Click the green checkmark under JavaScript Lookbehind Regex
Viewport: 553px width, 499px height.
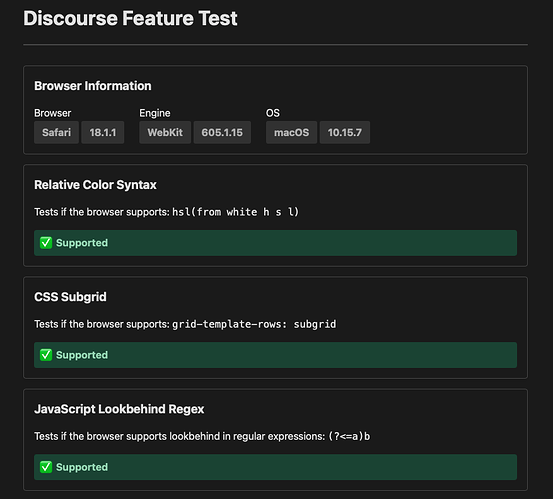click(46, 467)
